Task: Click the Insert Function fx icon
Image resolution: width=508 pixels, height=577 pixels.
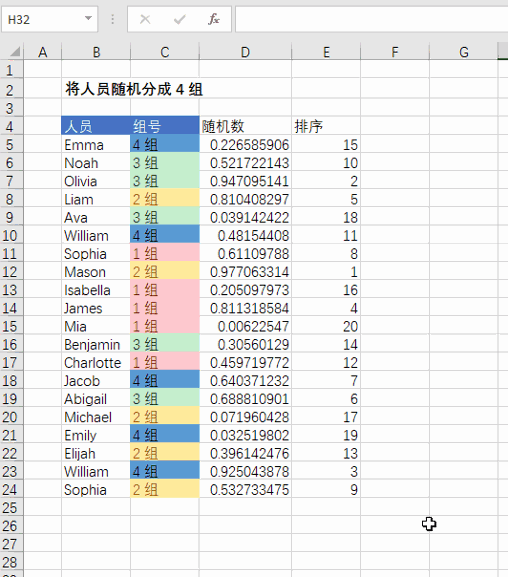Action: pyautogui.click(x=214, y=19)
